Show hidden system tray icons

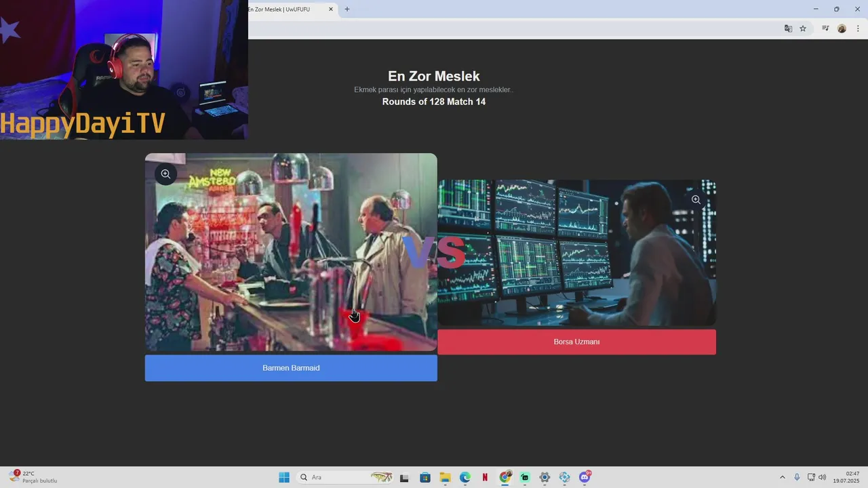pyautogui.click(x=782, y=477)
